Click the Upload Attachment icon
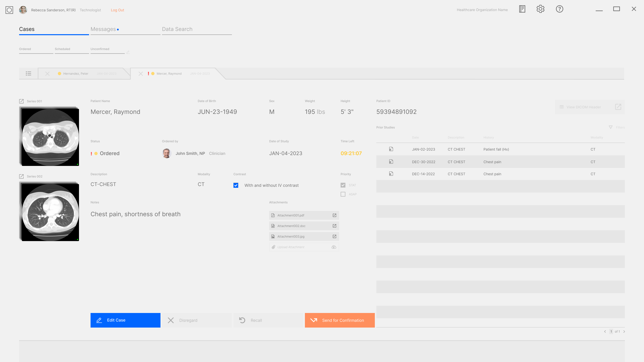This screenshot has height=362, width=644. tap(334, 247)
